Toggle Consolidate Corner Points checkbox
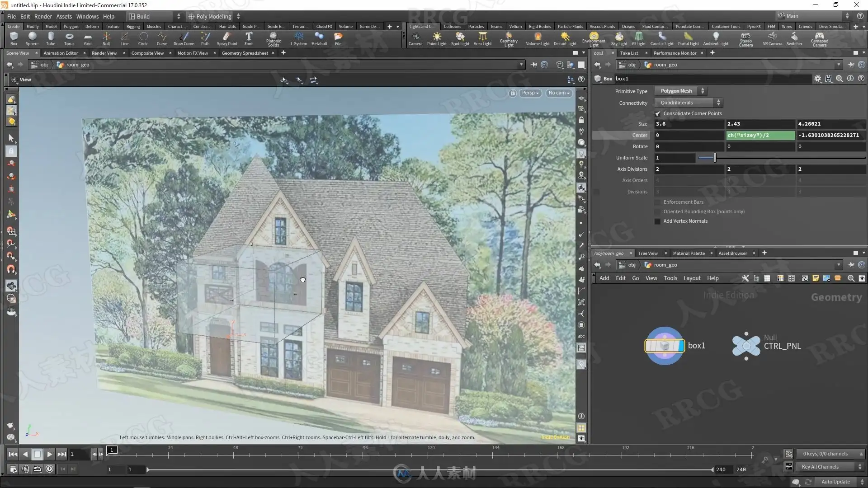 658,114
